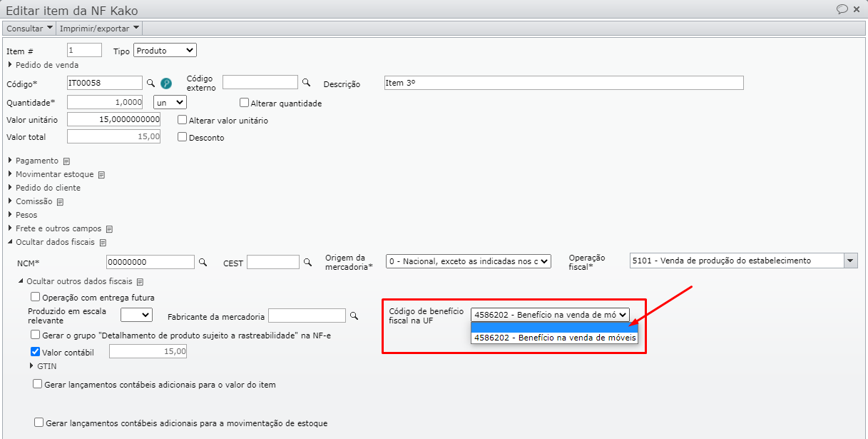Uncheck the Valor contábil checkbox

point(35,351)
